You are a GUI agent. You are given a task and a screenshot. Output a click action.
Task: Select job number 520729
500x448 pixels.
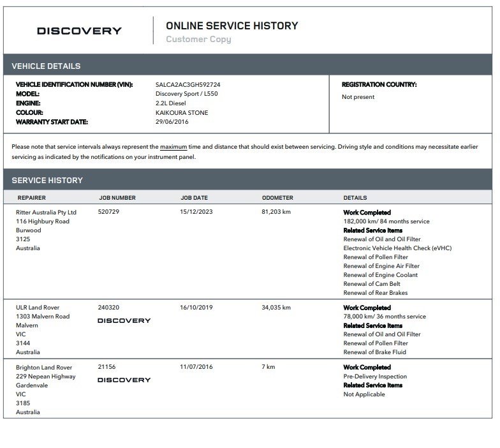click(x=108, y=213)
